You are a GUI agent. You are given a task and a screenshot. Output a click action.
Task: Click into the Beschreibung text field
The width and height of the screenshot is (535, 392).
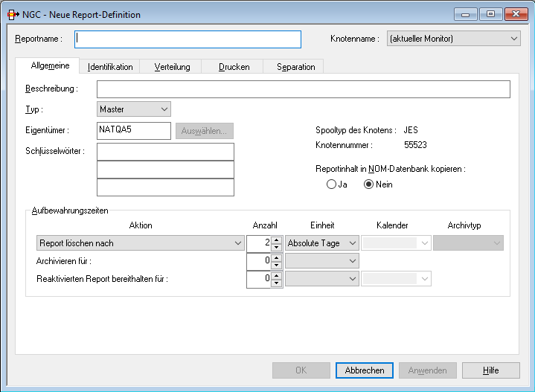304,89
